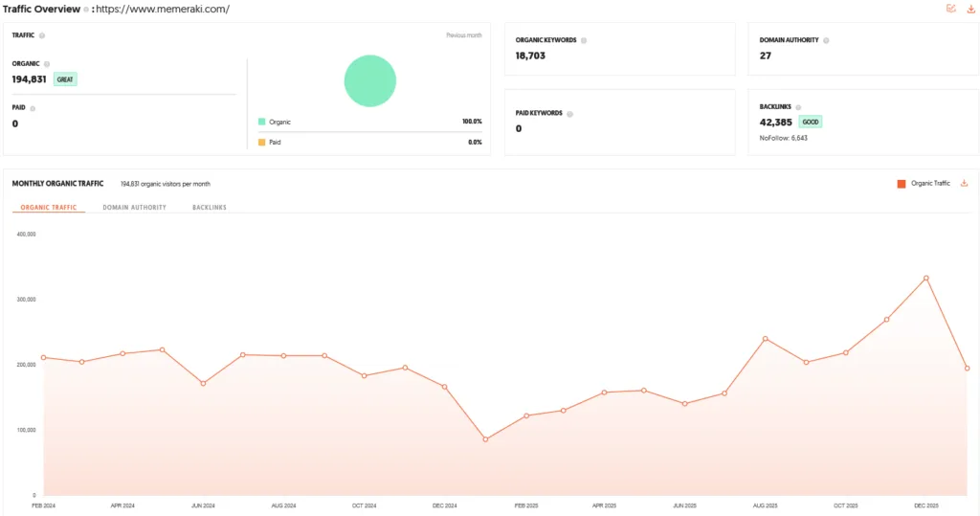Click the Organic label in pie legend

click(x=280, y=122)
